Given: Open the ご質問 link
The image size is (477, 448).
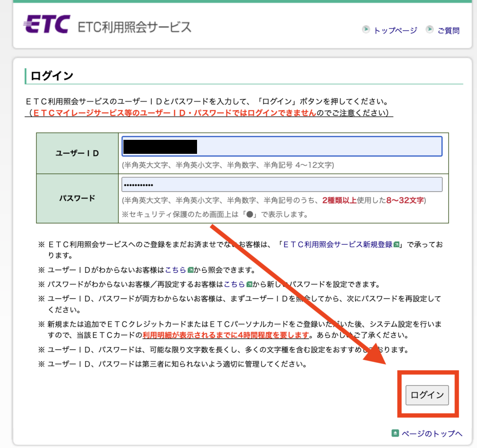Looking at the screenshot, I should pos(449,30).
